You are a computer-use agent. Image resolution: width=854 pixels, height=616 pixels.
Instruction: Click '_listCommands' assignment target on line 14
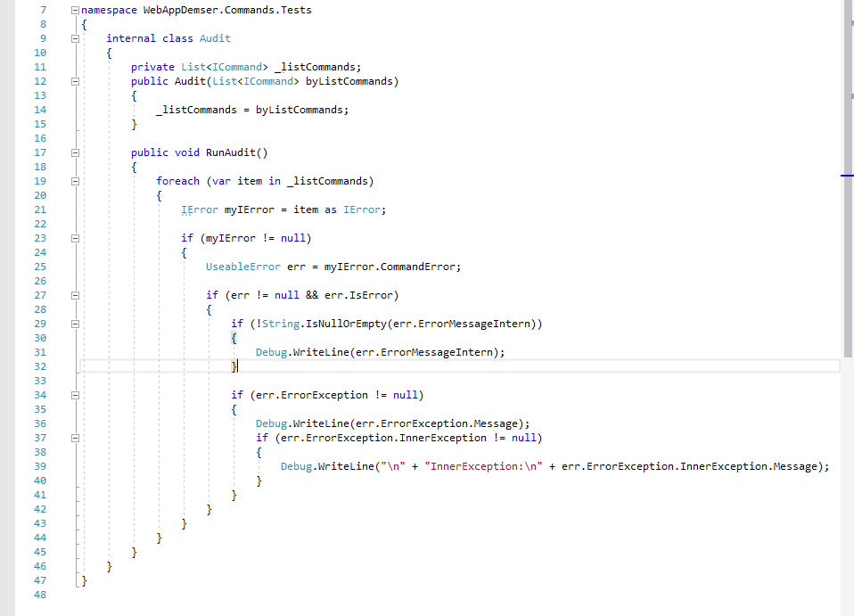point(196,110)
